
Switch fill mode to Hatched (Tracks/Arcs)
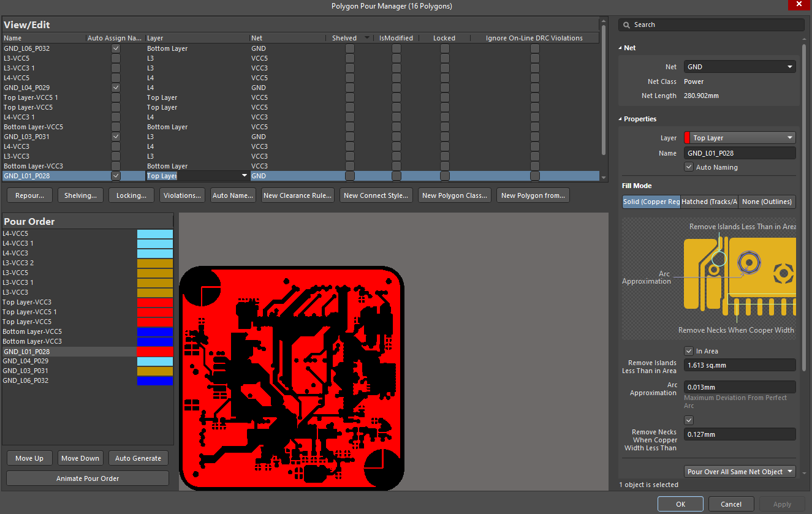point(709,201)
